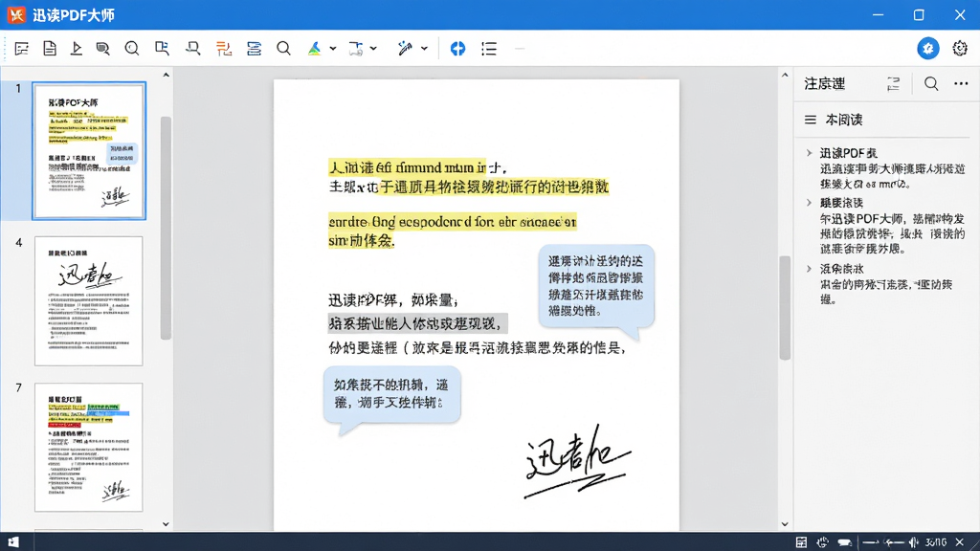The width and height of the screenshot is (980, 551).
Task: Click the hamburger icon beside 本阅读
Action: (810, 120)
